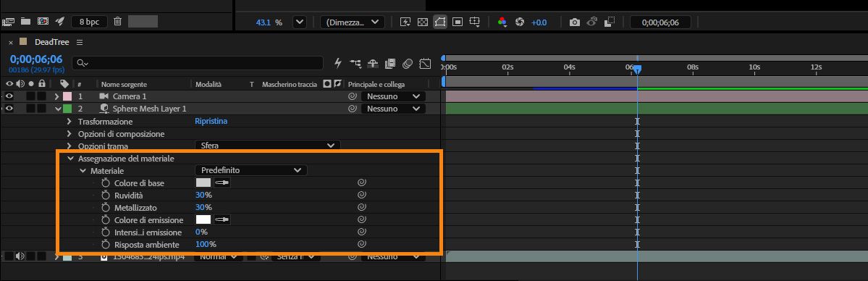
Task: Open the DeadTree panel hamburger menu
Action: (80, 43)
